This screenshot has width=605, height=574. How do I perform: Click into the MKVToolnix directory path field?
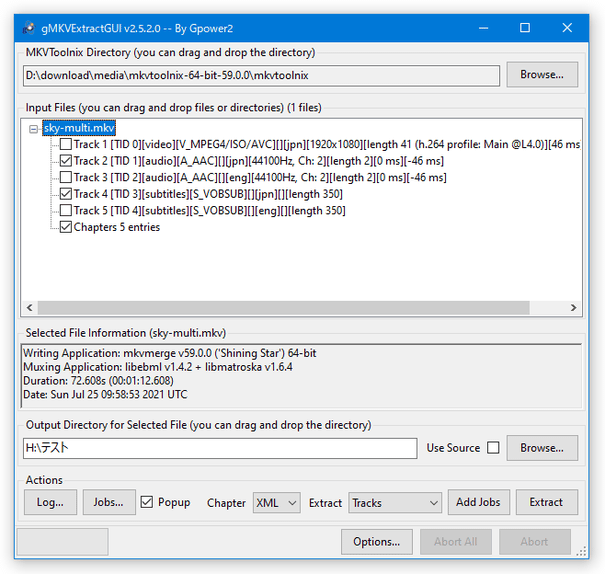click(x=261, y=76)
